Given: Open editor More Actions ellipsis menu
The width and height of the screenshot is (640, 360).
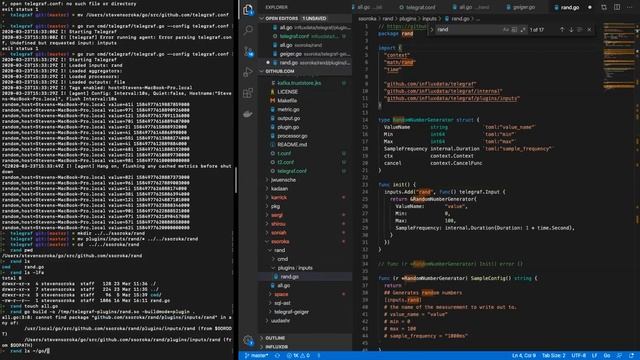Looking at the screenshot, I should pyautogui.click(x=630, y=7).
